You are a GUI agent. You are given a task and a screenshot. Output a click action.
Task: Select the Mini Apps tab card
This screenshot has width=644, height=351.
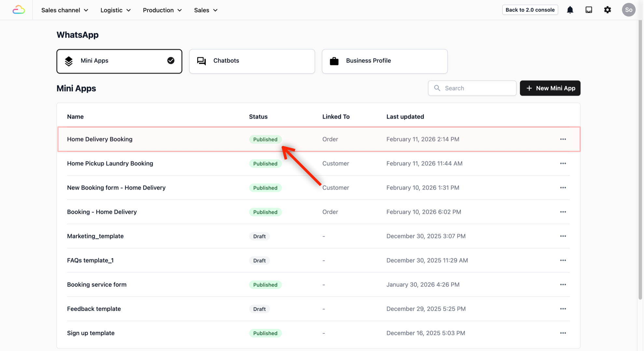pos(119,61)
